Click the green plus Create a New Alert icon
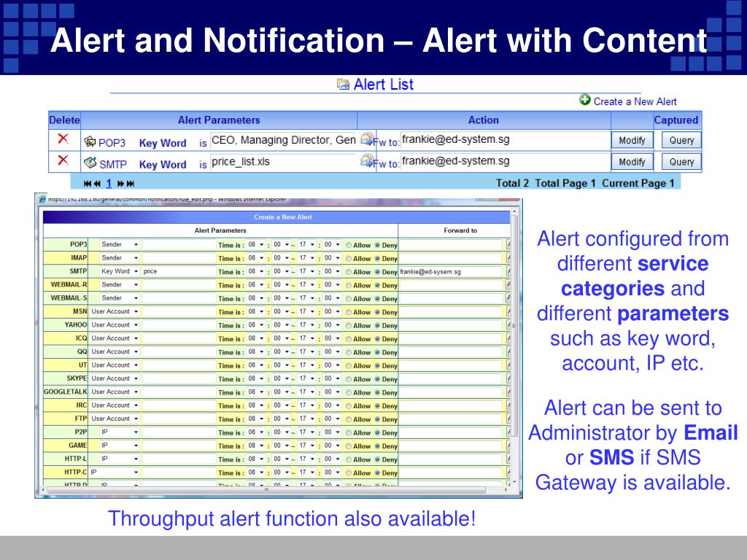The height and width of the screenshot is (560, 747). point(584,99)
